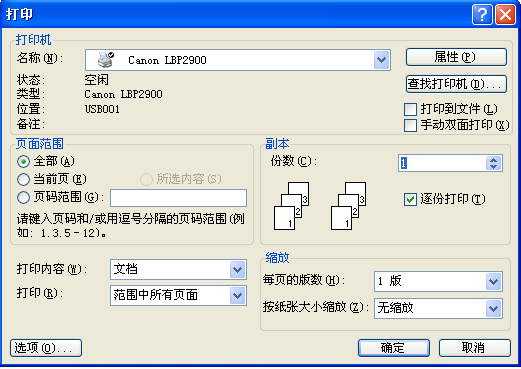Select the 全部(A) radio button
Screen dimensions: 521x369
(x=23, y=162)
